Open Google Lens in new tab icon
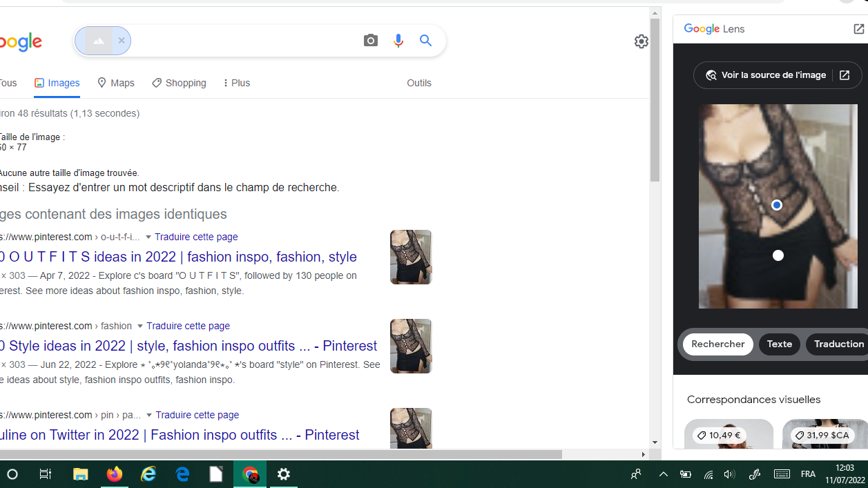This screenshot has width=868, height=488. point(858,29)
